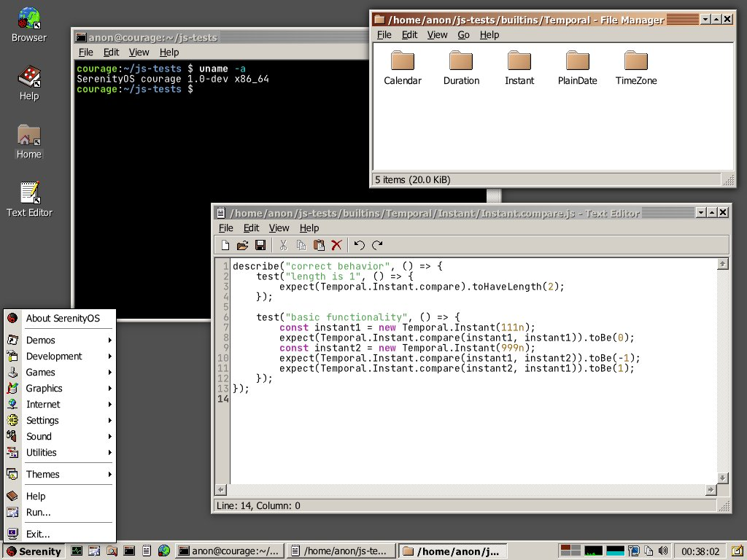Viewport: 747px width, 560px height.
Task: Click the red X delete icon in the toolbar
Action: pyautogui.click(x=336, y=246)
